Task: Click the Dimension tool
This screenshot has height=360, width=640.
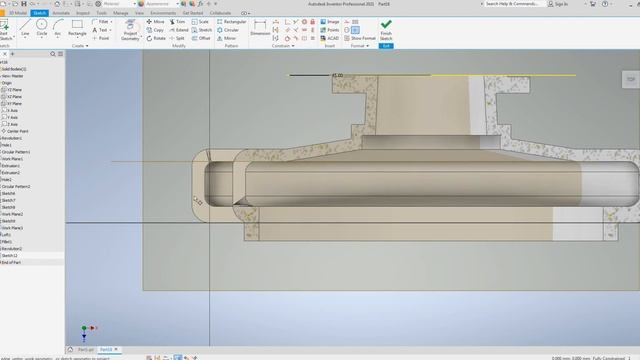Action: tap(260, 29)
